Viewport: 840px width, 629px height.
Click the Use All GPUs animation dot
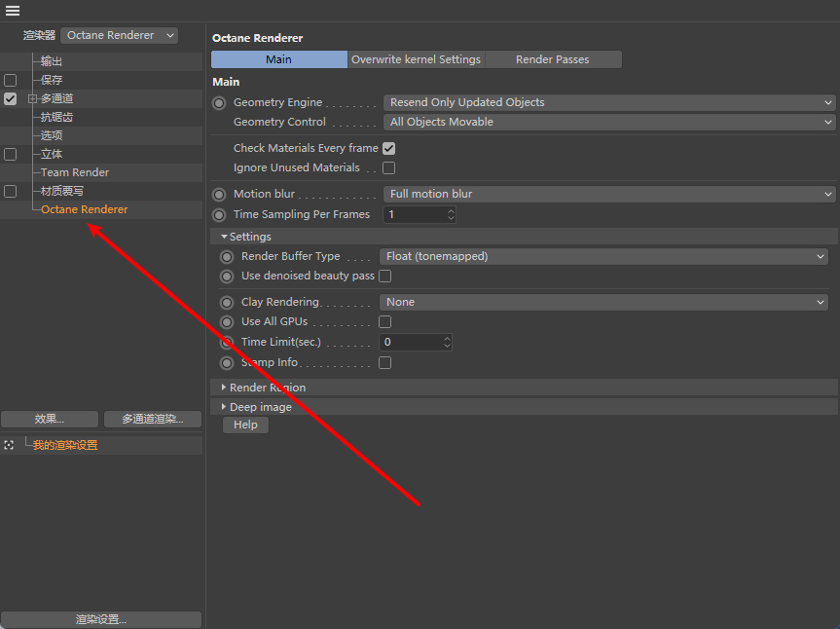(227, 322)
